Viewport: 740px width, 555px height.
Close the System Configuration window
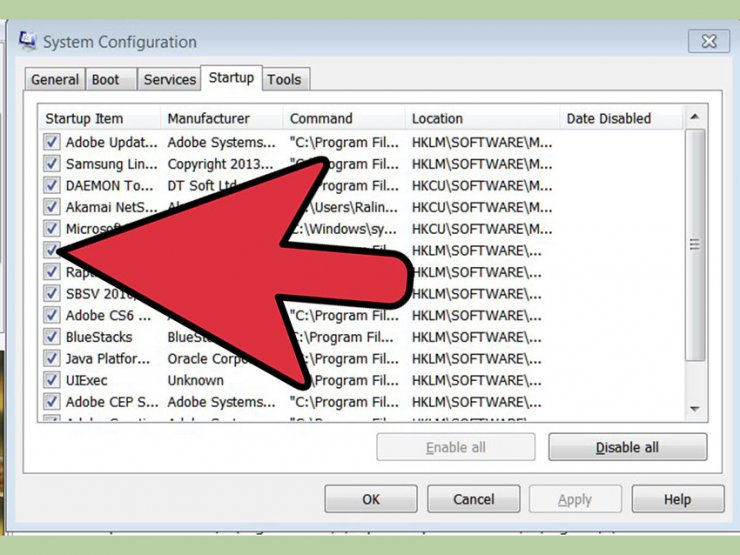[x=709, y=42]
